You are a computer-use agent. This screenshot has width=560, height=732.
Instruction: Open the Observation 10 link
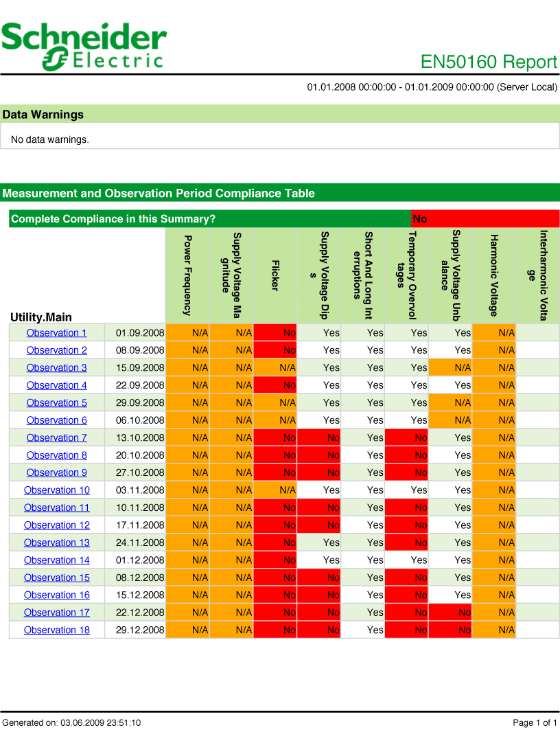56,490
